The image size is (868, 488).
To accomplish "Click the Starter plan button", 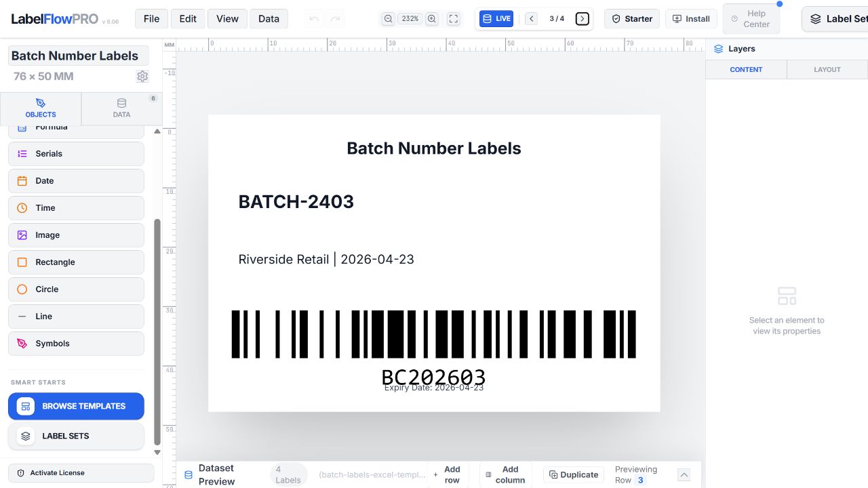I will click(x=632, y=19).
